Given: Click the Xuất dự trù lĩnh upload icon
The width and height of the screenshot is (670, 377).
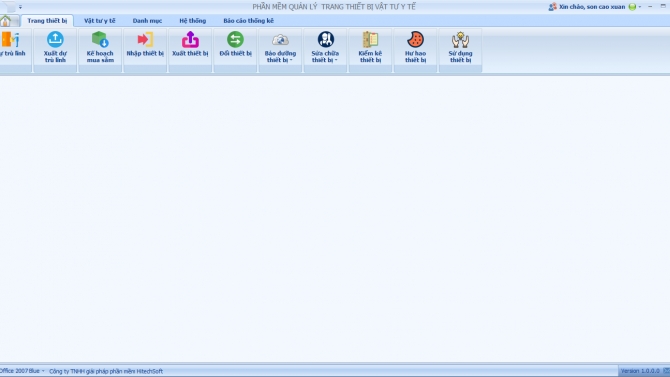Looking at the screenshot, I should 55,39.
